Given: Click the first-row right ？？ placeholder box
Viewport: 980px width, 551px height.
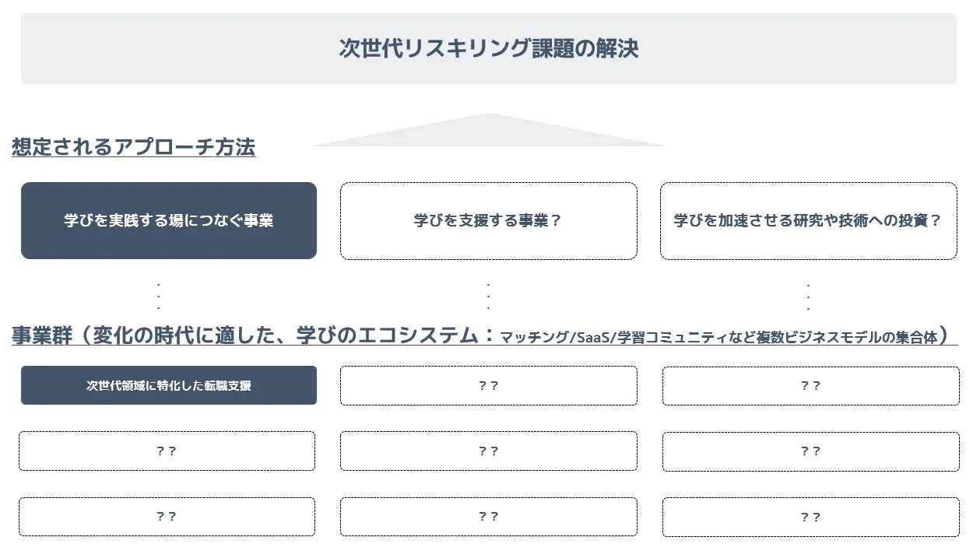Looking at the screenshot, I should tap(811, 385).
